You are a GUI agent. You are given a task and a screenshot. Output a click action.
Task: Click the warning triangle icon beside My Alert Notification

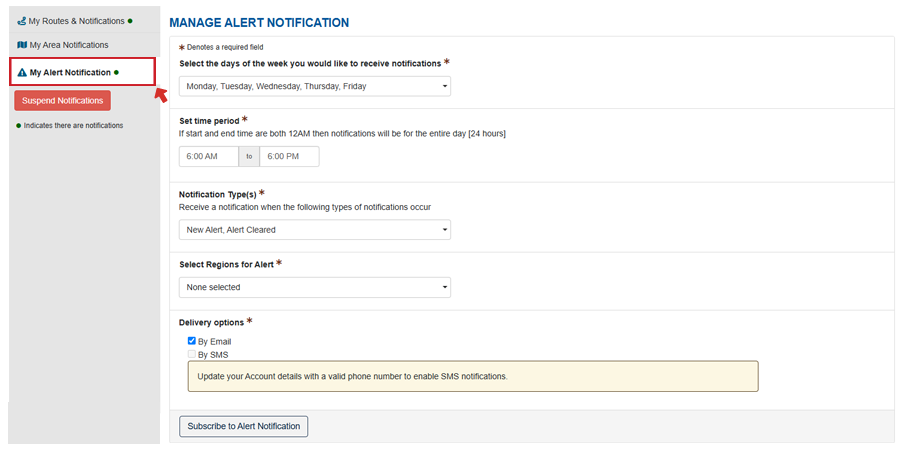pyautogui.click(x=23, y=72)
